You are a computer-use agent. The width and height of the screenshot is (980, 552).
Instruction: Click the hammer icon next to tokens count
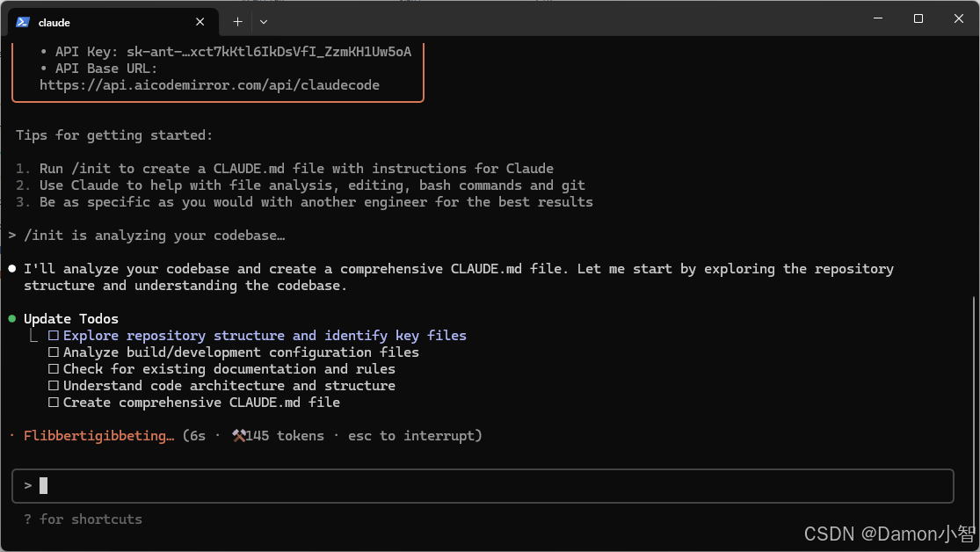[238, 436]
